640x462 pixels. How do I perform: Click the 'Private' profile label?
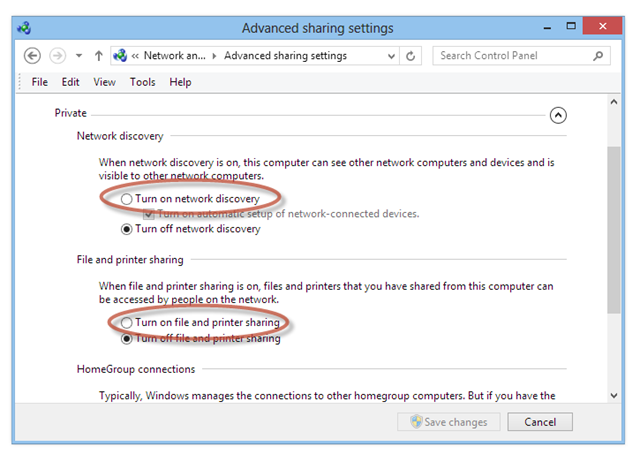[71, 113]
